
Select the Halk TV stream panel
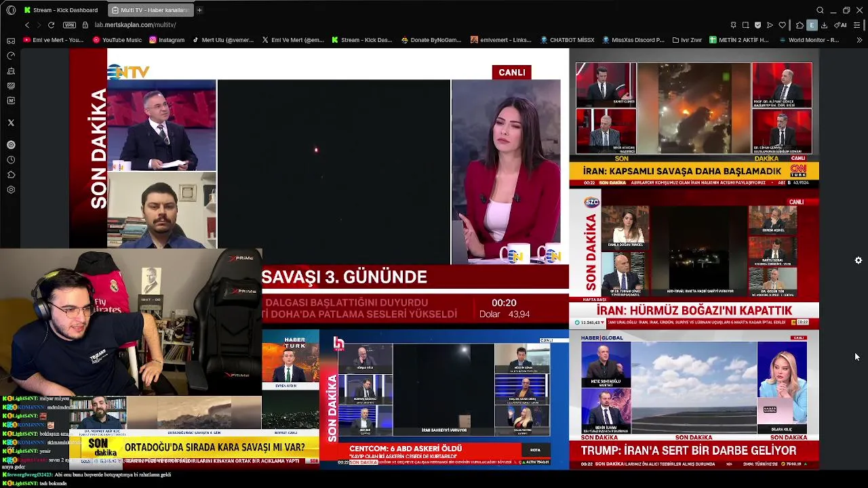444,399
